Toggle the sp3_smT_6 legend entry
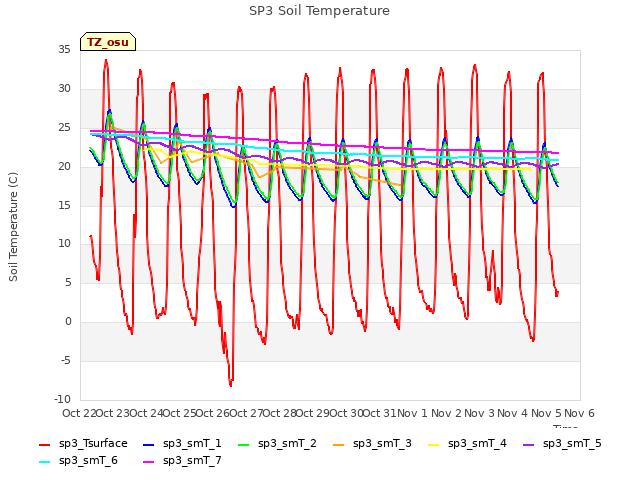 [x=78, y=461]
